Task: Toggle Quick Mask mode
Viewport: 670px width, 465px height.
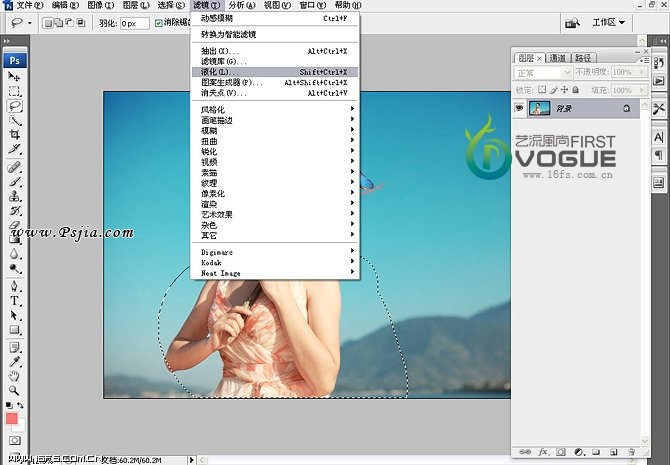Action: [x=15, y=440]
